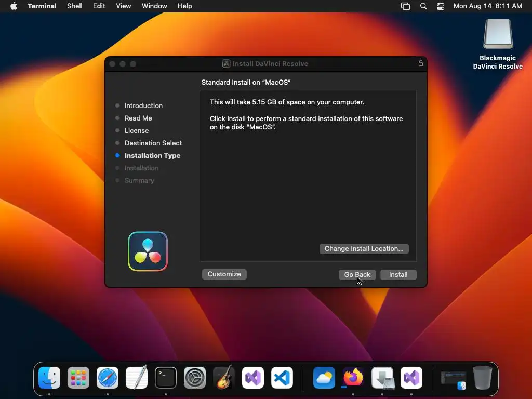Open TextEdit from the Dock
532x399 pixels.
(x=137, y=378)
